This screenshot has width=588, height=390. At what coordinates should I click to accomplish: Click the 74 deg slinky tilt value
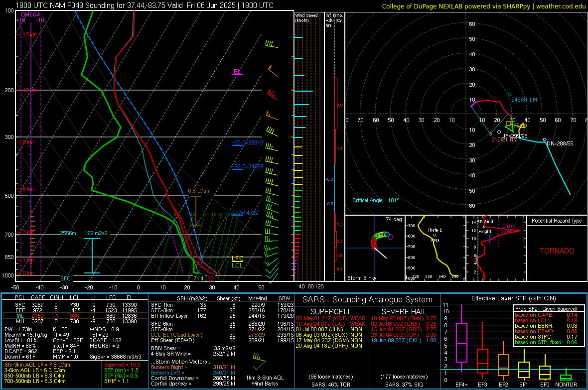coord(394,219)
